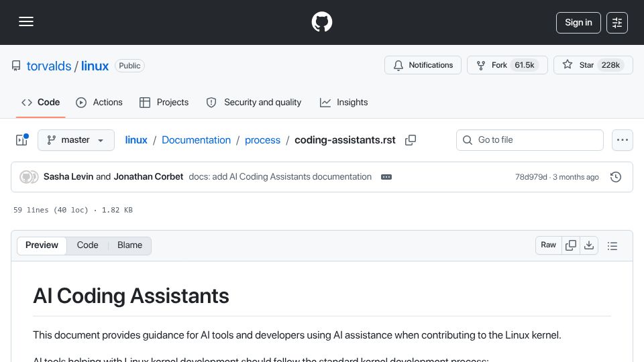The height and width of the screenshot is (362, 644).
Task: Click the Sign in button
Action: tap(578, 23)
